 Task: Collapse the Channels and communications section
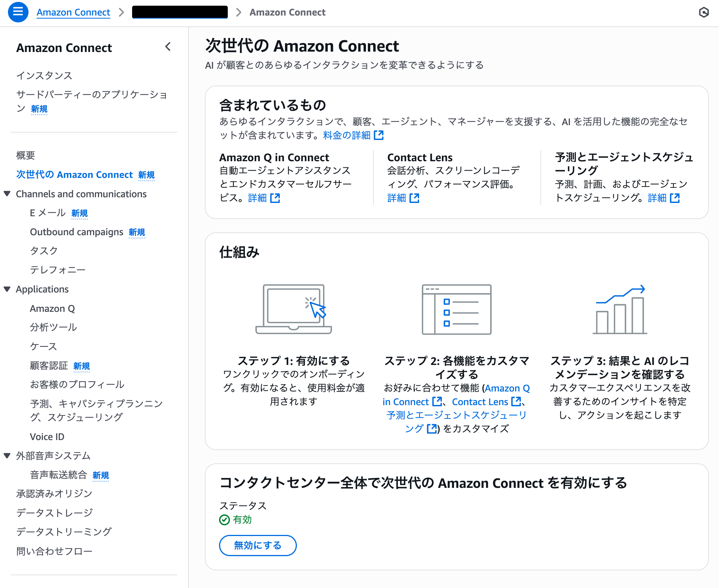(7, 194)
